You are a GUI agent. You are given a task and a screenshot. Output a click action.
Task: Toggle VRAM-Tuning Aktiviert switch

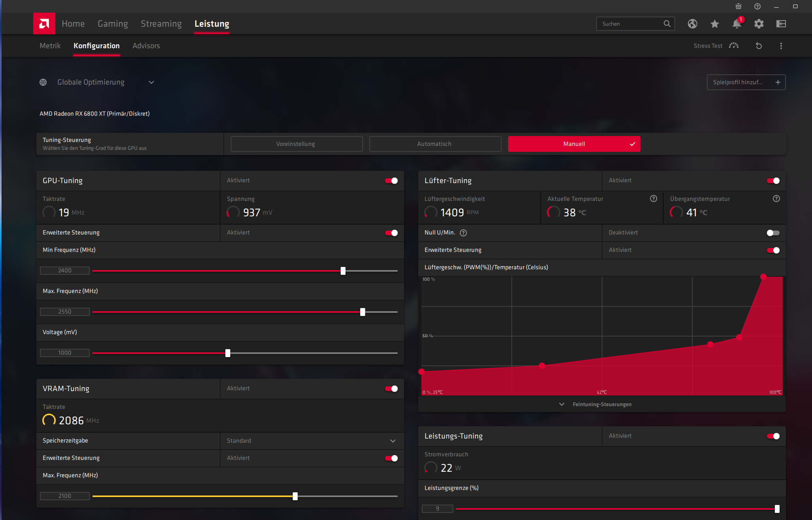[x=391, y=389]
